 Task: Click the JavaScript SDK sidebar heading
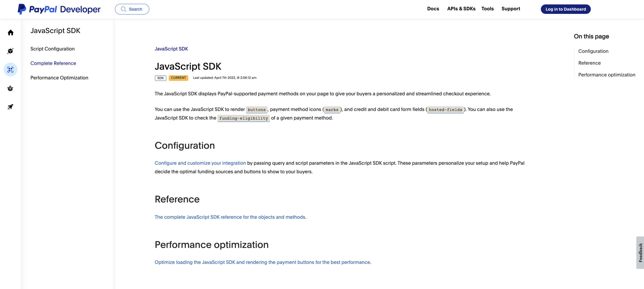tap(55, 31)
